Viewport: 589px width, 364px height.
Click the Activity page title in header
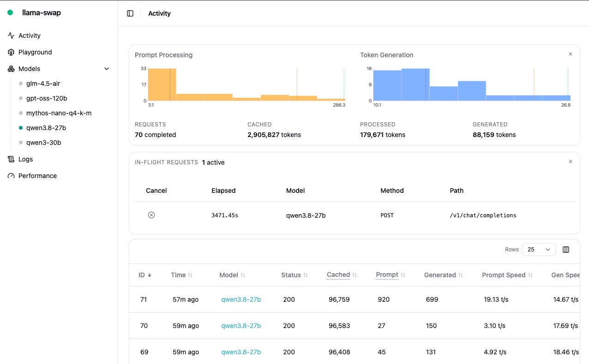[159, 13]
